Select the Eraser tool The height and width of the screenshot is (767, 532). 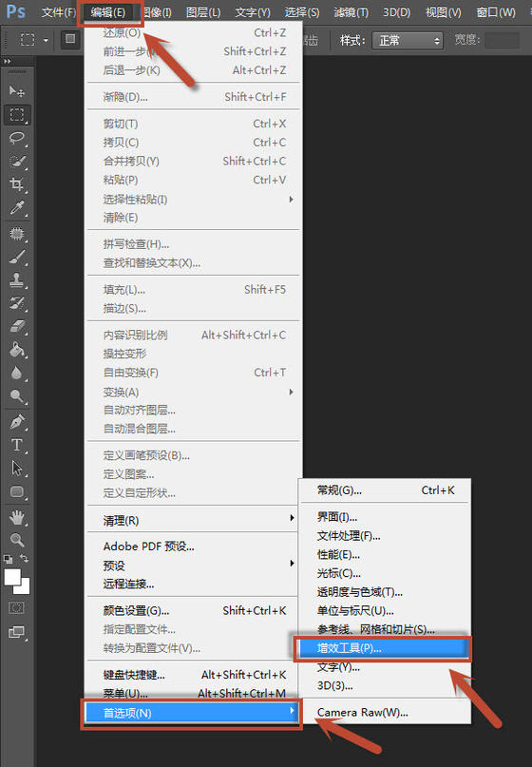point(17,326)
